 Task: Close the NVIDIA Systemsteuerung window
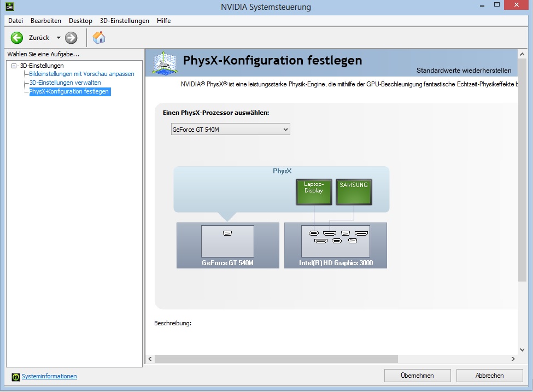[517, 5]
